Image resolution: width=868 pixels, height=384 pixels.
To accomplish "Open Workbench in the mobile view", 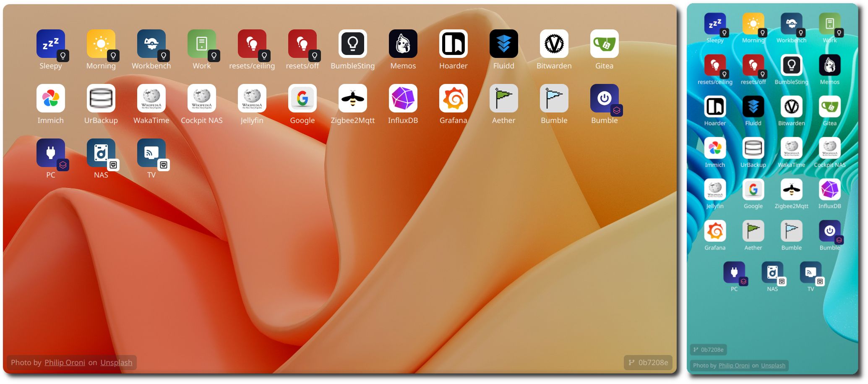I will tap(791, 24).
